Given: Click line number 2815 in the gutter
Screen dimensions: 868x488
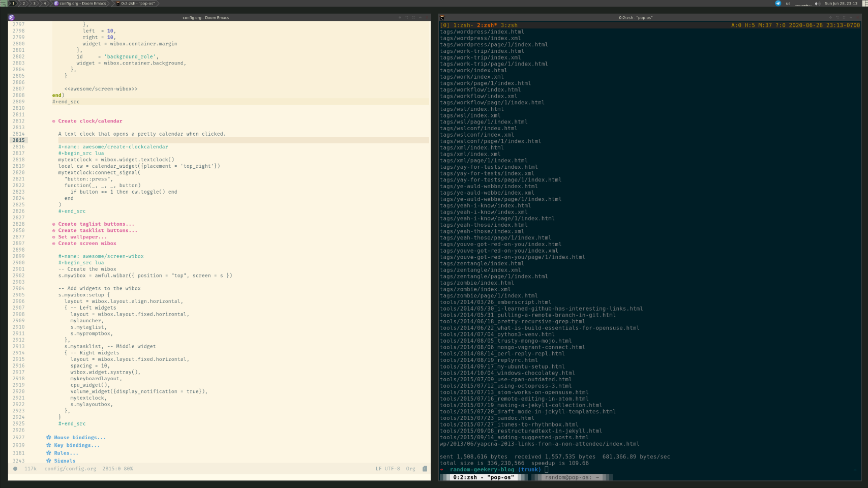Looking at the screenshot, I should 18,140.
